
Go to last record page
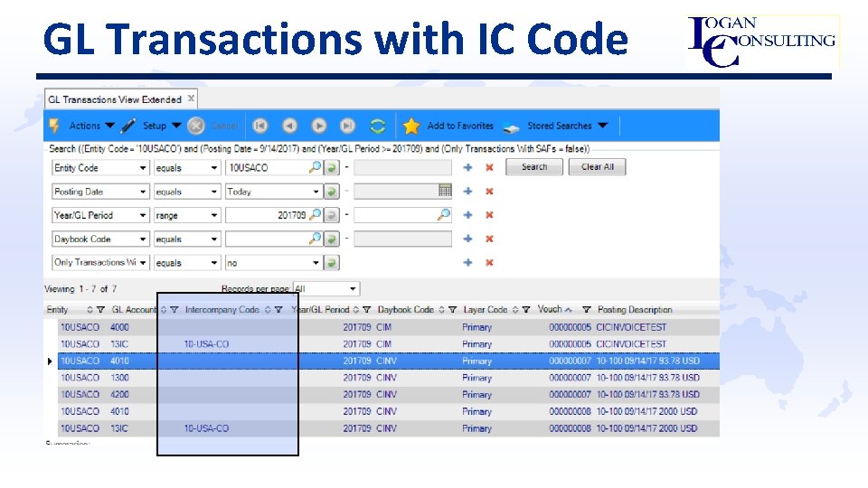(347, 127)
